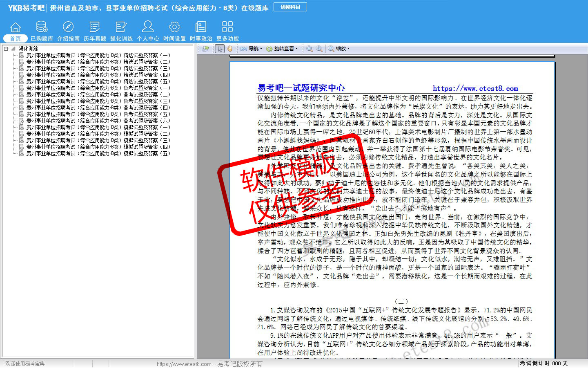Select 模拟试题及答案（五） in the tree

[x=98, y=153]
